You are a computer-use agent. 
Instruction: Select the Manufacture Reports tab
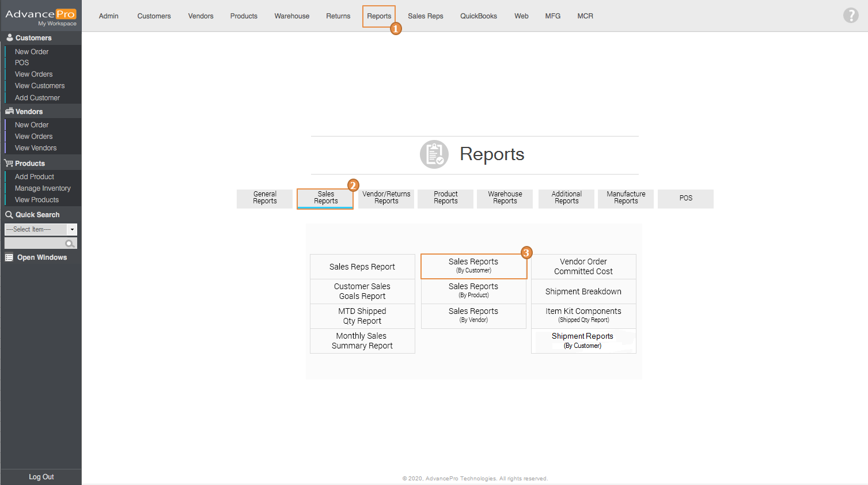pyautogui.click(x=626, y=198)
